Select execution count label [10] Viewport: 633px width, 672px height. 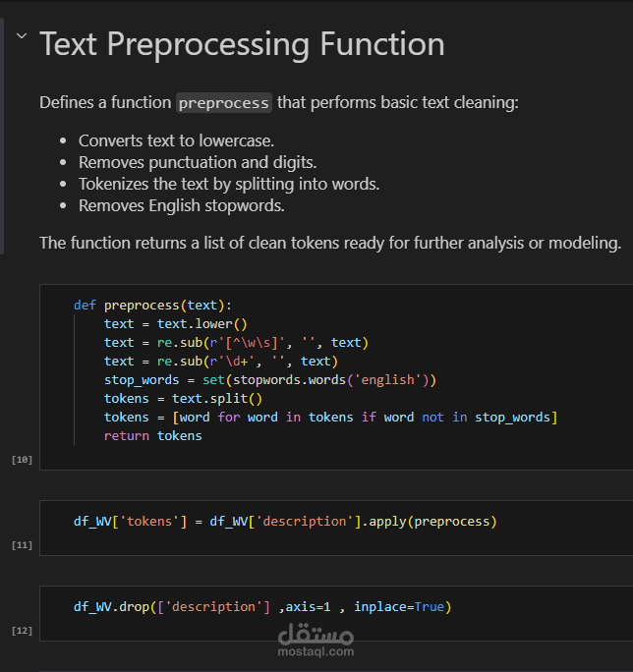click(x=22, y=459)
